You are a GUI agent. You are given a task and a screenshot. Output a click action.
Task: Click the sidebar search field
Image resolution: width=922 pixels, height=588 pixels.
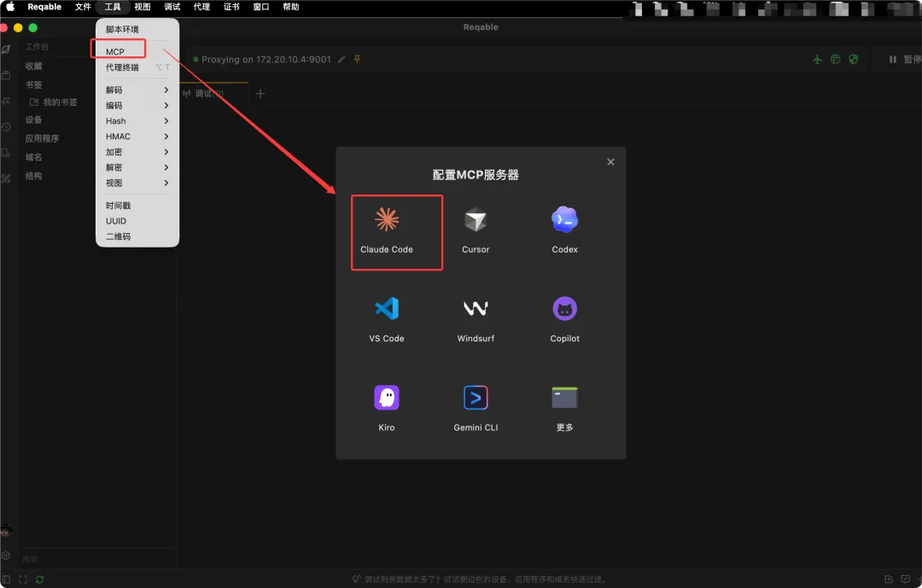click(x=97, y=559)
